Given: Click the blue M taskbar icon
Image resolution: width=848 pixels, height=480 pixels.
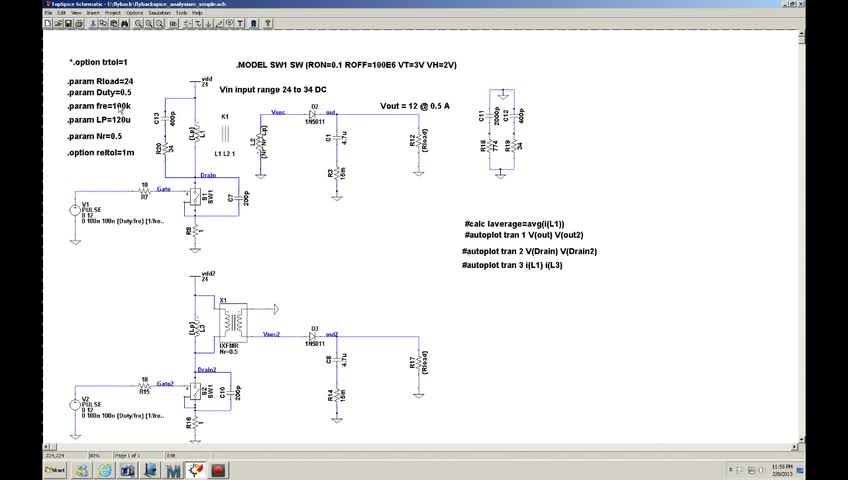Looking at the screenshot, I should point(173,470).
